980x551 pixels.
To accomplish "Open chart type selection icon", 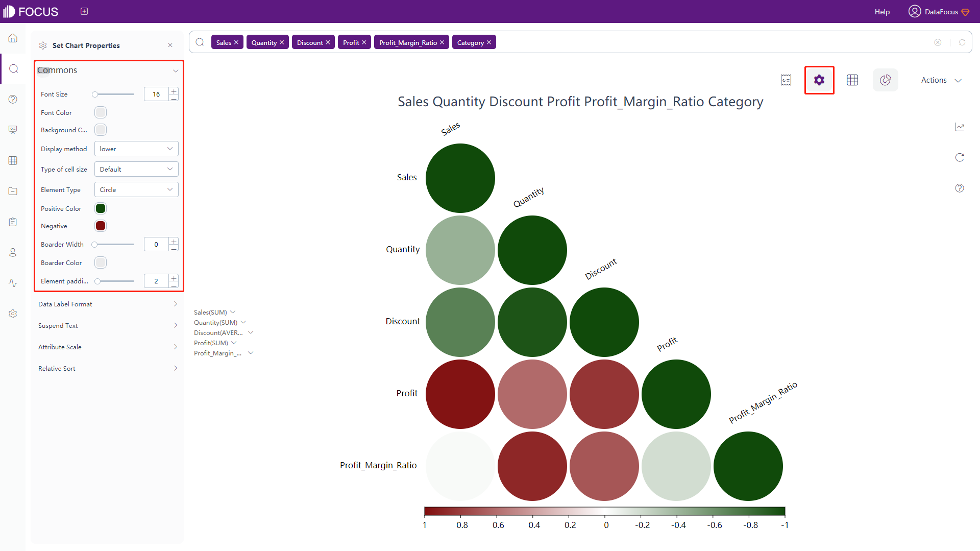I will 886,80.
